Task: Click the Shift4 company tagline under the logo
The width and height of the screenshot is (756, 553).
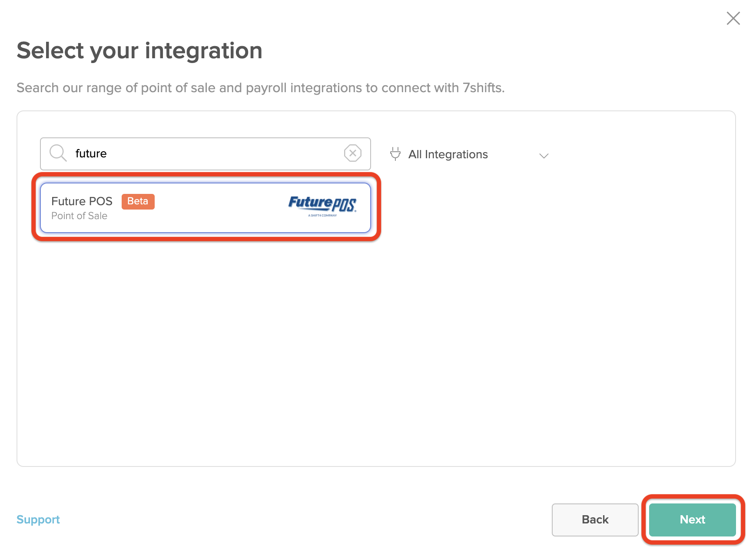Action: [x=322, y=215]
